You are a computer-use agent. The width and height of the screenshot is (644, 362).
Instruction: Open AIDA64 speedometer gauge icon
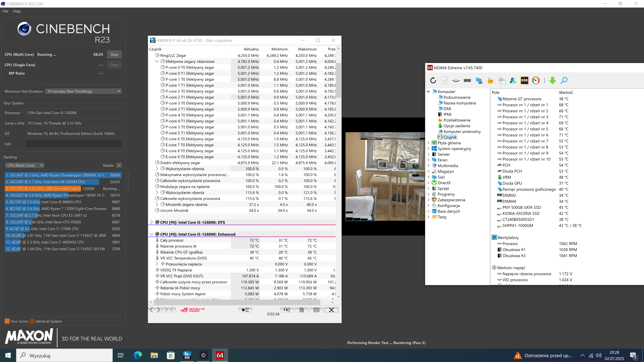pyautogui.click(x=536, y=80)
